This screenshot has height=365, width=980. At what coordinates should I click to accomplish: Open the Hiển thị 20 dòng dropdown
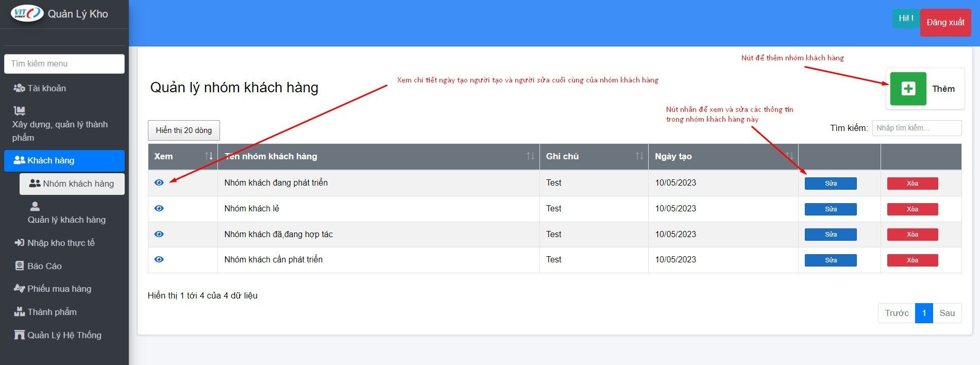(x=184, y=130)
